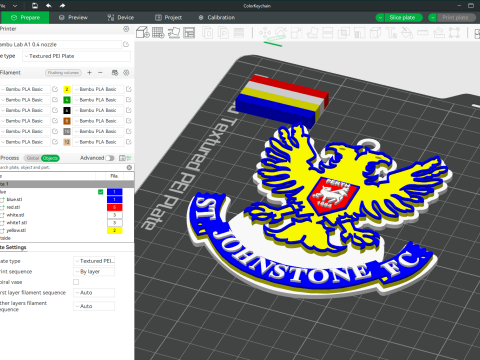Switch to the Calibration tab
Screen dimensions: 480x360
(x=217, y=18)
